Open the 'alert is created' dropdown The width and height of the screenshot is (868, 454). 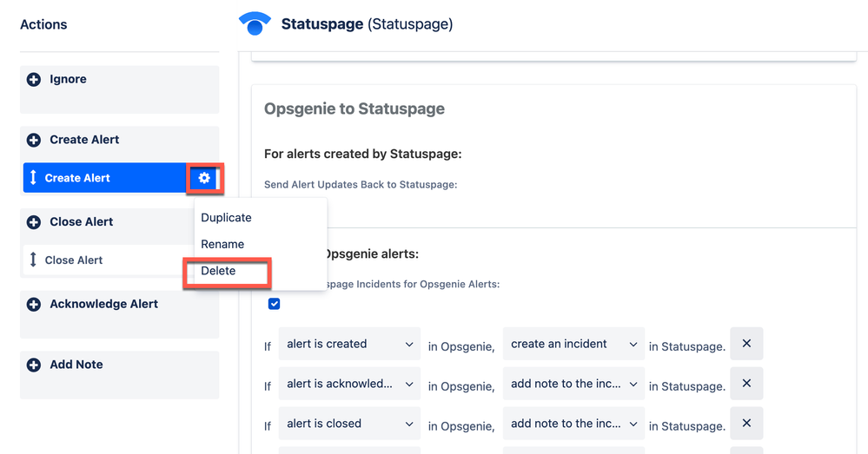(349, 344)
